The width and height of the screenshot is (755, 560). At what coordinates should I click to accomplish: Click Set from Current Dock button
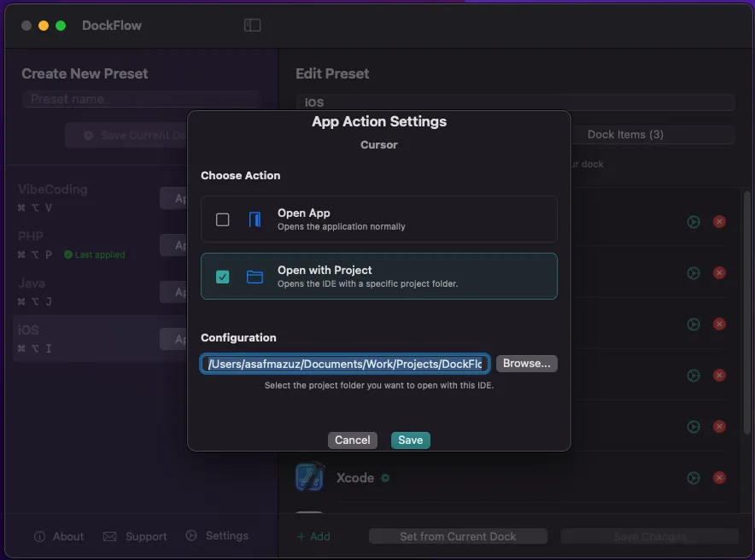[x=458, y=536]
